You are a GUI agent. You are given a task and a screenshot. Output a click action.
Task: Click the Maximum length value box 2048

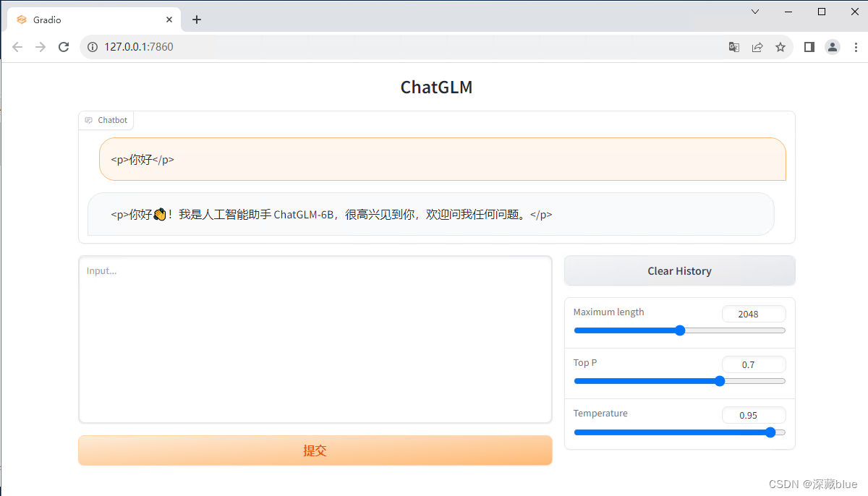click(754, 314)
